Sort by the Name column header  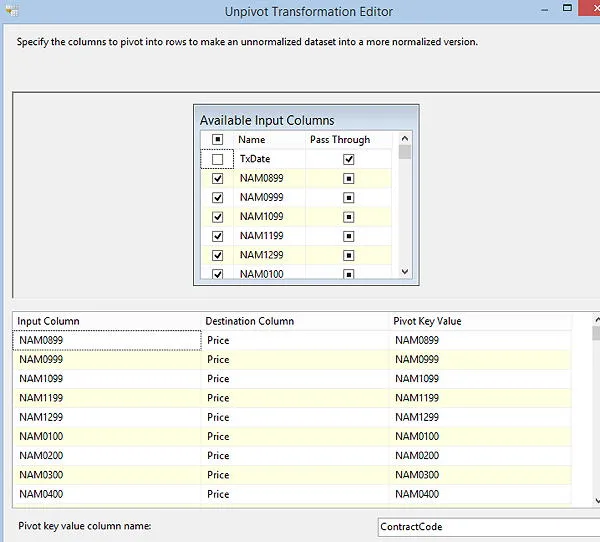[252, 140]
